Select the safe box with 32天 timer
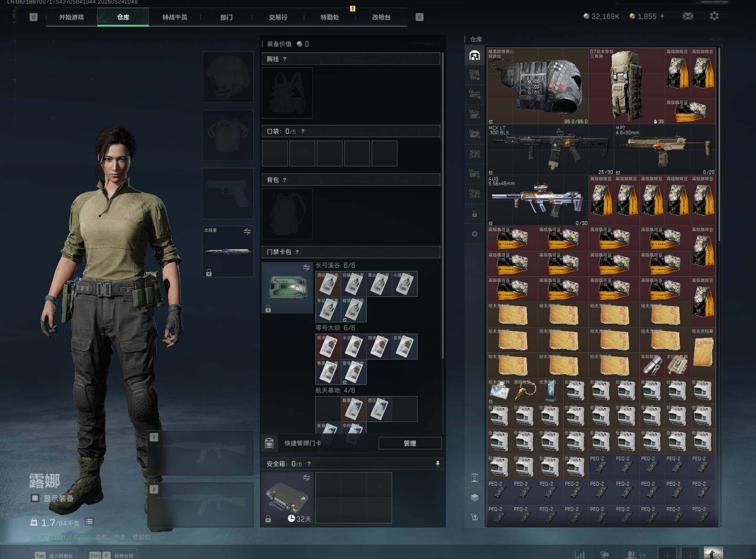The image size is (756, 559). click(x=287, y=498)
